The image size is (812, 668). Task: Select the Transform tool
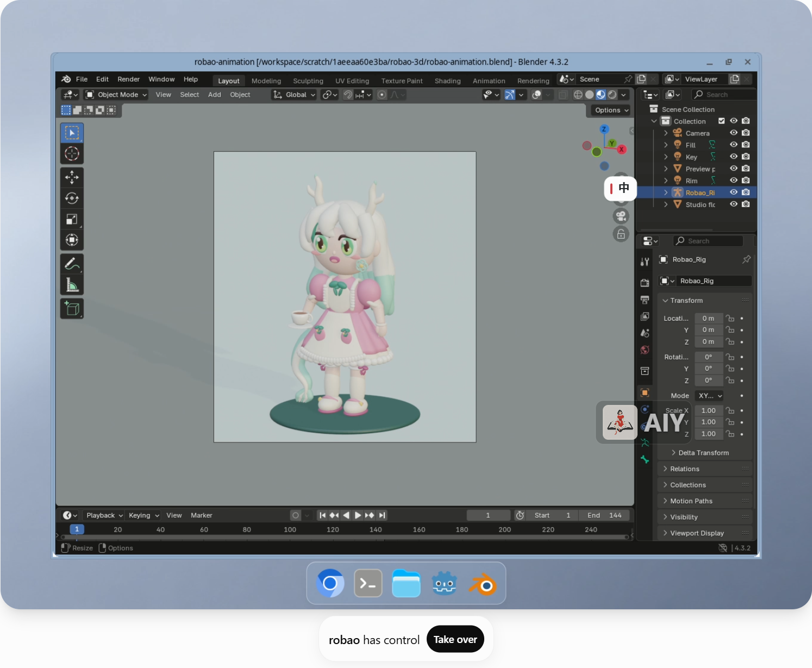pyautogui.click(x=72, y=240)
